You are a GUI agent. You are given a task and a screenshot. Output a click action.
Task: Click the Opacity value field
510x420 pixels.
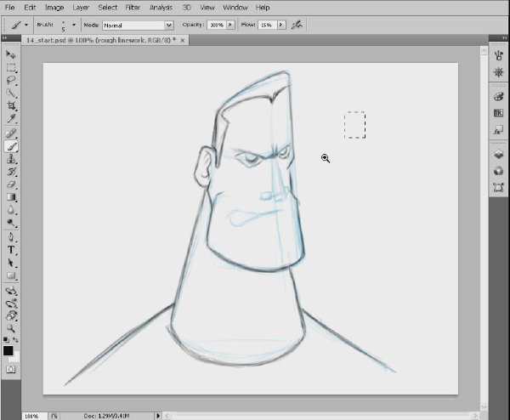click(x=217, y=25)
